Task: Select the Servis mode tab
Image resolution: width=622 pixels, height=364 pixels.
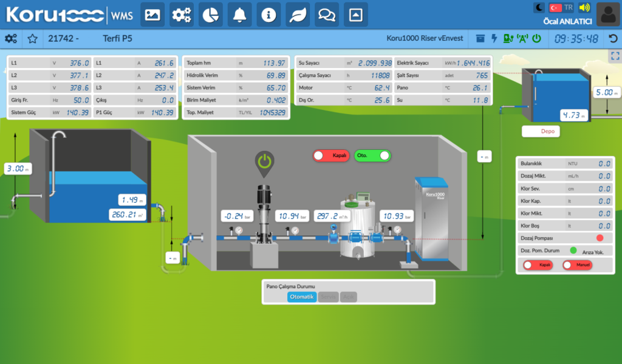Action: coord(328,297)
